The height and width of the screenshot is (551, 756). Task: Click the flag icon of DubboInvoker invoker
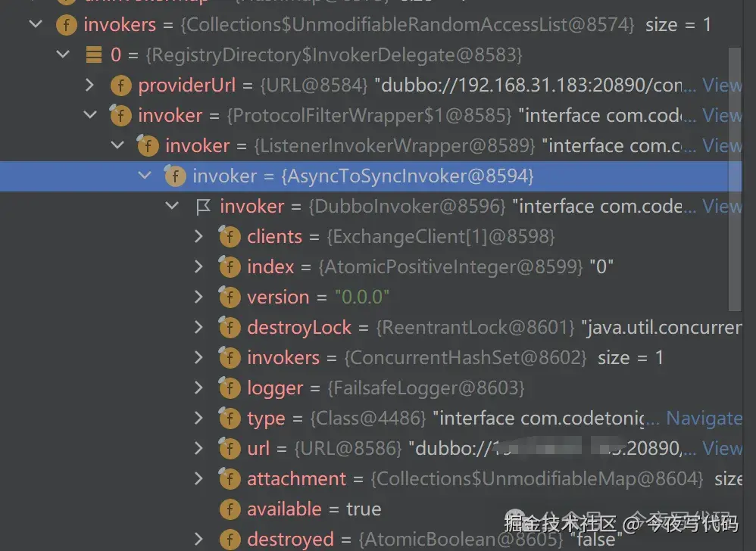203,207
